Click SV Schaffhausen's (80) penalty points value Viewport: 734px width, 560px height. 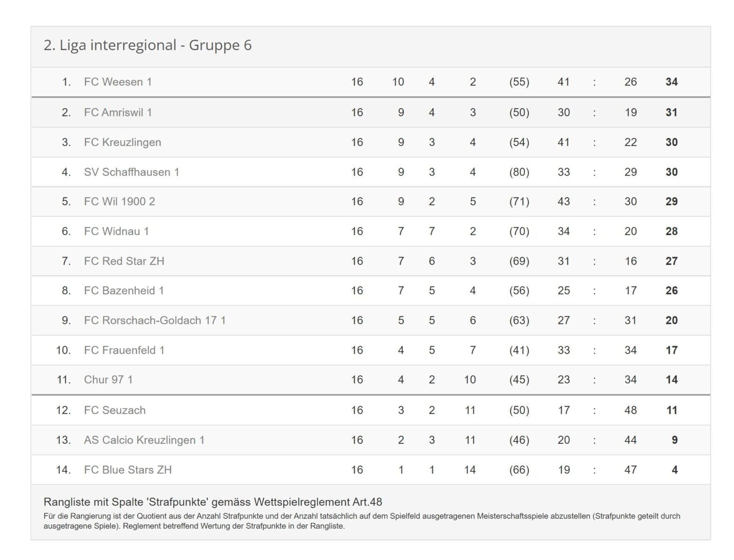click(x=519, y=172)
